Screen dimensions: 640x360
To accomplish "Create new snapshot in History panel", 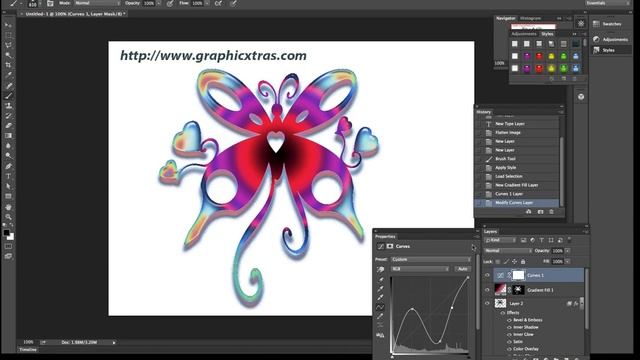I will click(x=540, y=212).
